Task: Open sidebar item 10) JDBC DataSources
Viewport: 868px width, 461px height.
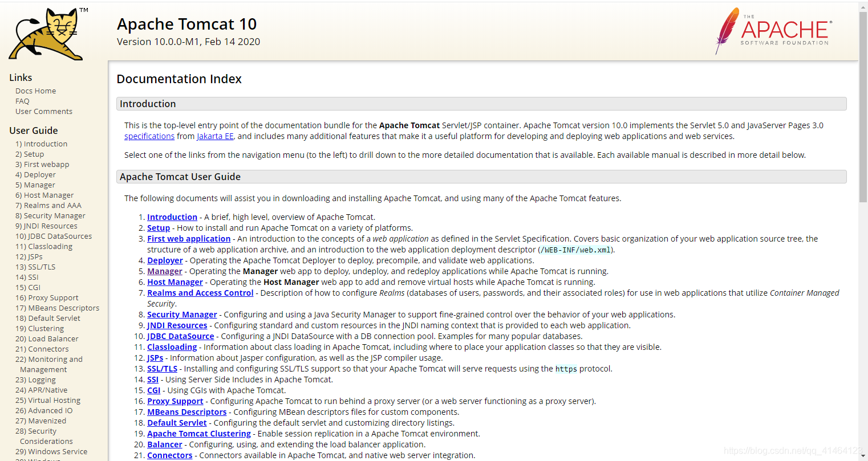Action: tap(54, 236)
